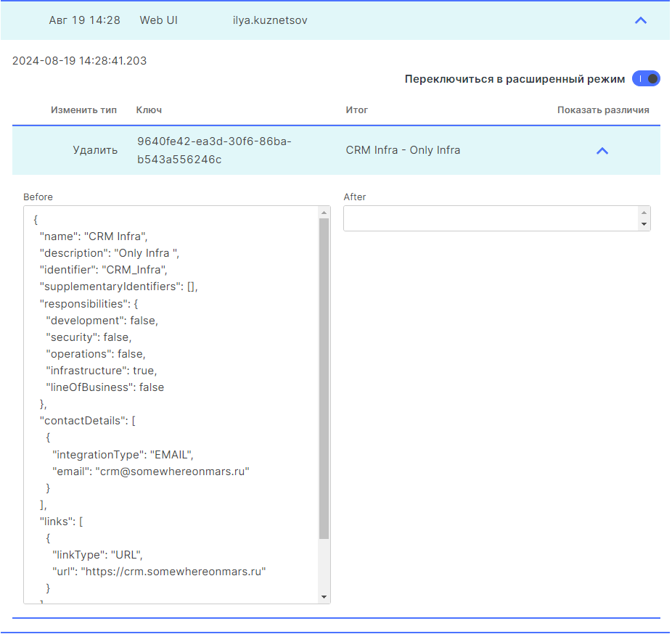Collapse the ilya.kuznetsov audit entry chevron
Screen dimensions: 672x634
tap(640, 21)
